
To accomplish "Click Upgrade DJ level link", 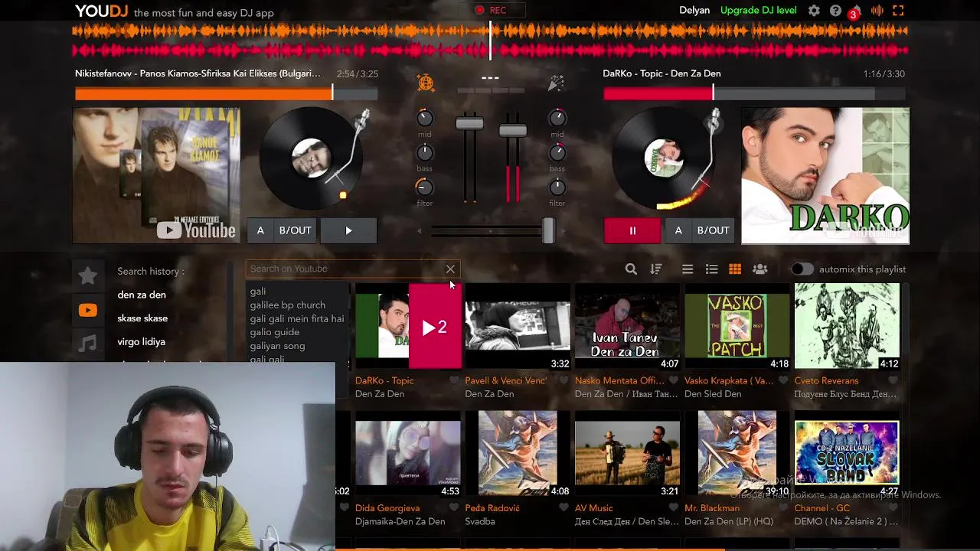I will [x=759, y=11].
